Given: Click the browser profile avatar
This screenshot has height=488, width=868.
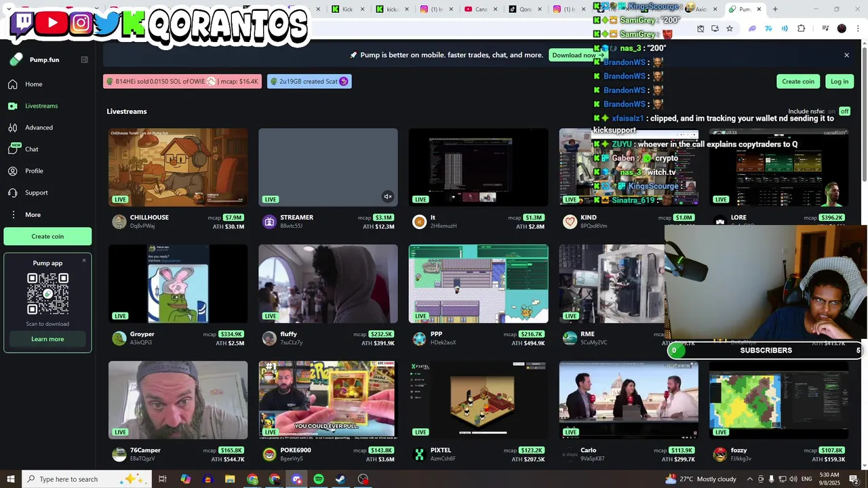Looking at the screenshot, I should coord(842,28).
